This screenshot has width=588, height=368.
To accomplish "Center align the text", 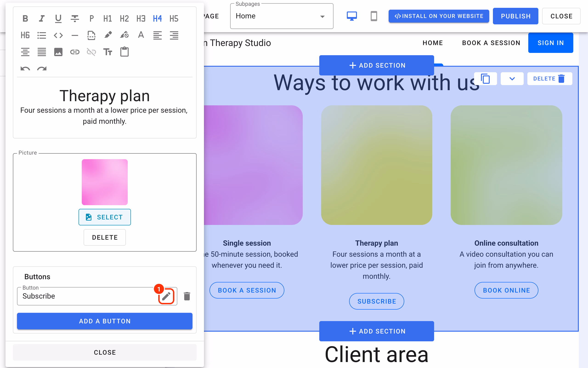I will pyautogui.click(x=25, y=52).
